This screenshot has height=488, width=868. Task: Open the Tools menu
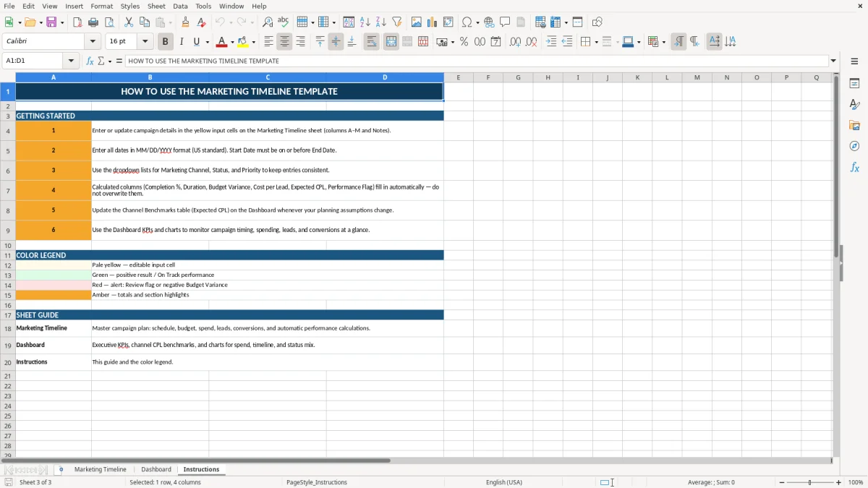[203, 6]
